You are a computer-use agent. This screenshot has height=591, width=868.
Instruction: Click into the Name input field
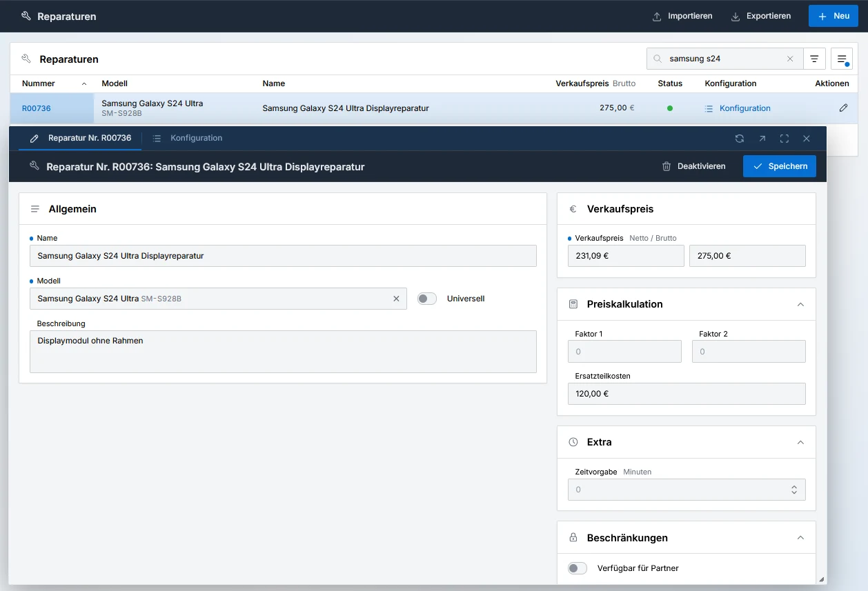283,256
